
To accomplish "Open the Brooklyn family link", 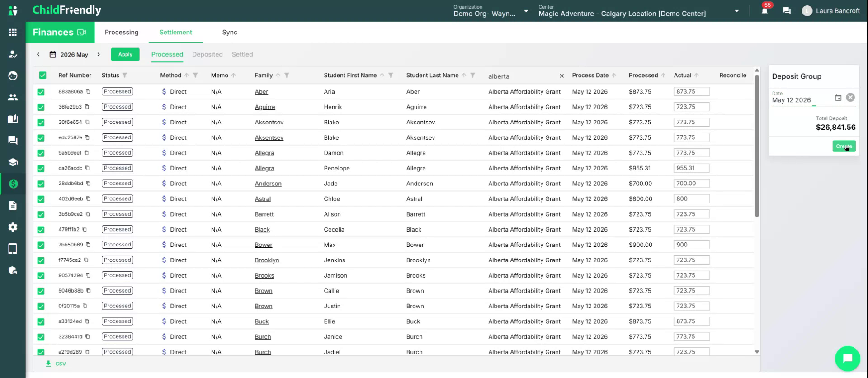I will [267, 260].
